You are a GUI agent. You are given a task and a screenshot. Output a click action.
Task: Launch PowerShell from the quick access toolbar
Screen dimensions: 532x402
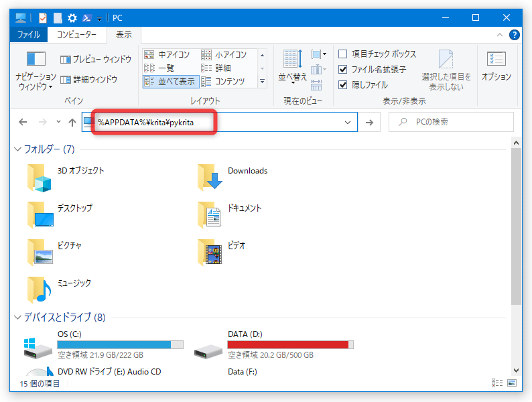pyautogui.click(x=87, y=17)
